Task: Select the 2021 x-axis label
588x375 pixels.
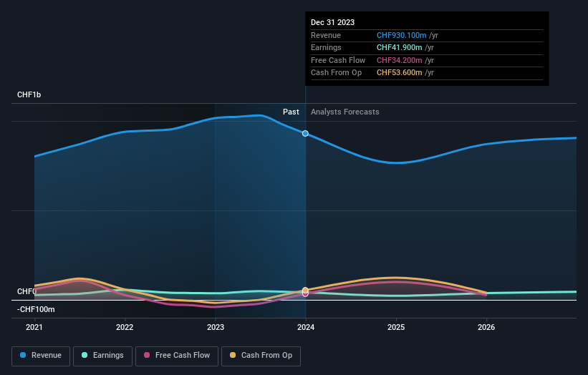Action: tap(34, 327)
